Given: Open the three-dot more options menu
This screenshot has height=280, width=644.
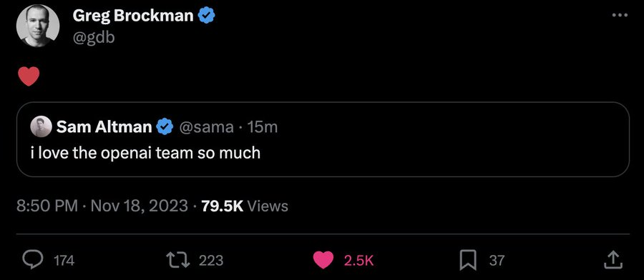Looking at the screenshot, I should [x=620, y=15].
